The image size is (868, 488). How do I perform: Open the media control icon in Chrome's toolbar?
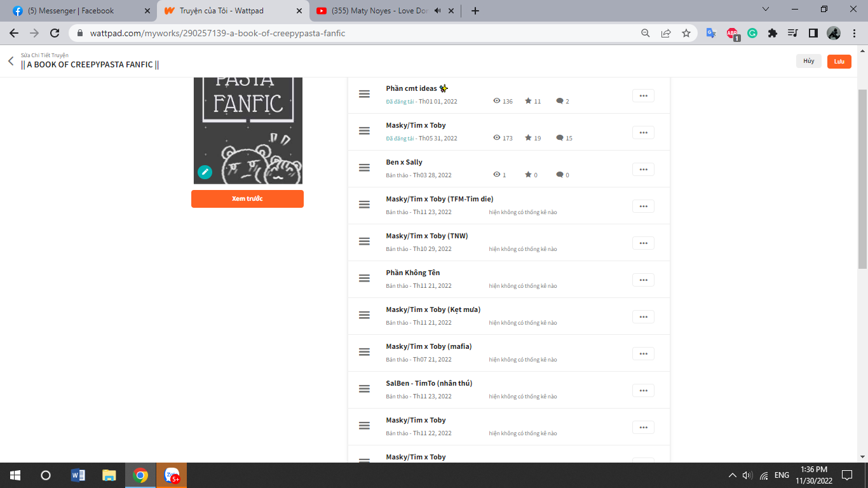(792, 33)
